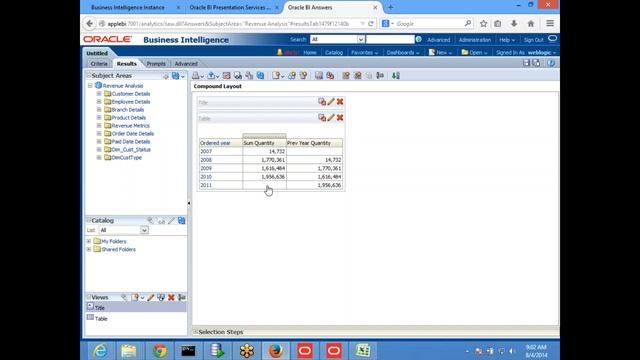This screenshot has width=640, height=360.
Task: Click the Views pane duplicate view icon
Action: (x=161, y=298)
